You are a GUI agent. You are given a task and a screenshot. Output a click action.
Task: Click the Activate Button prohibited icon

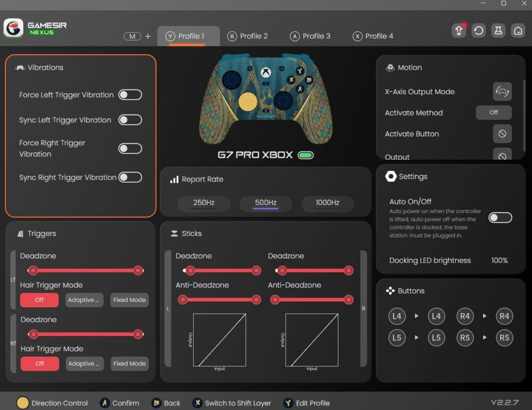502,134
